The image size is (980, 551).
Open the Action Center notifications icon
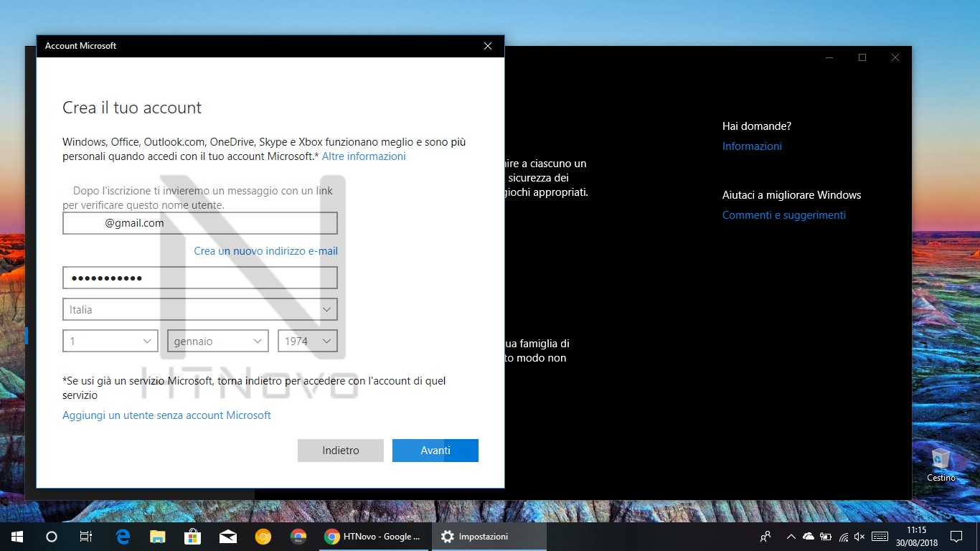pos(956,536)
